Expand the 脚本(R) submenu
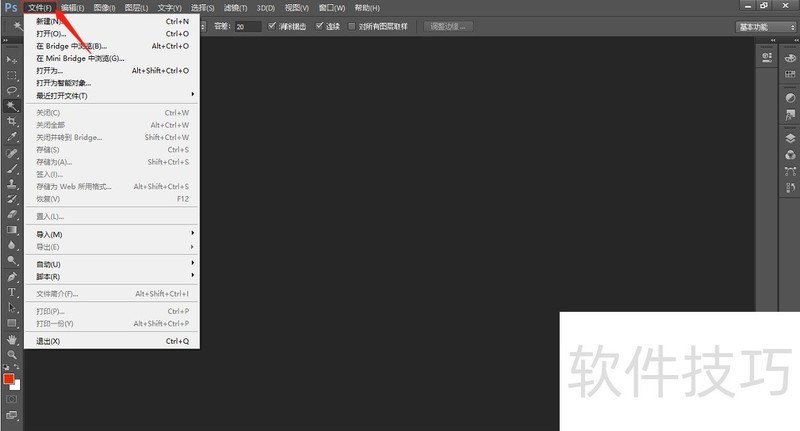The height and width of the screenshot is (431, 800). click(111, 276)
